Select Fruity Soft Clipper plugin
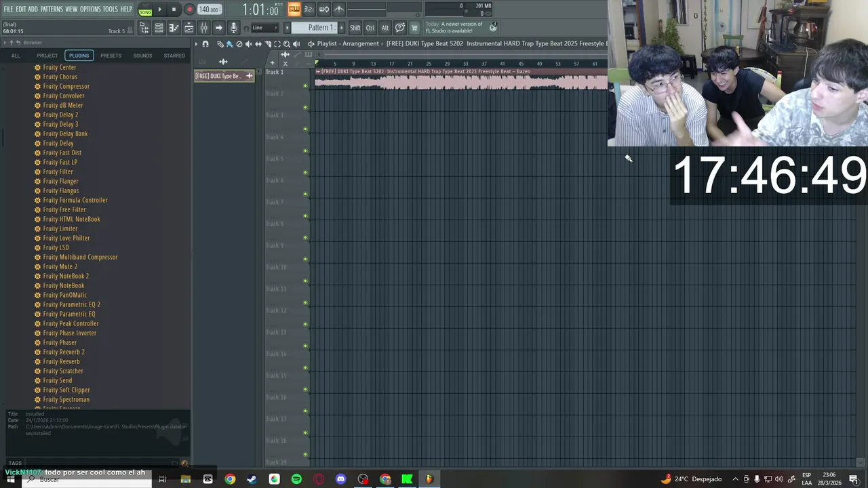 point(66,390)
